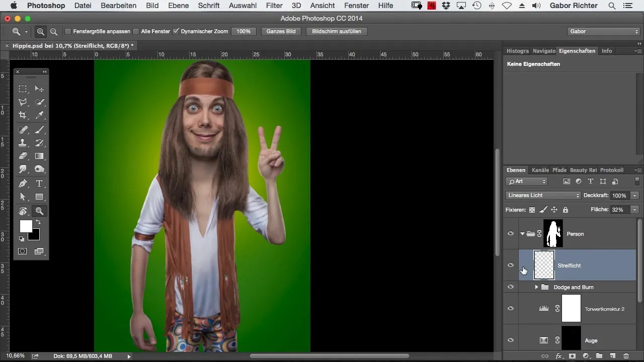
Task: Enable Alle Fenster checkbox
Action: [x=136, y=31]
